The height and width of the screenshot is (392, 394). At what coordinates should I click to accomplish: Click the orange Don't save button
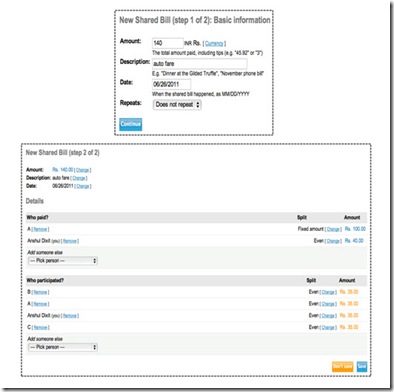coord(343,367)
